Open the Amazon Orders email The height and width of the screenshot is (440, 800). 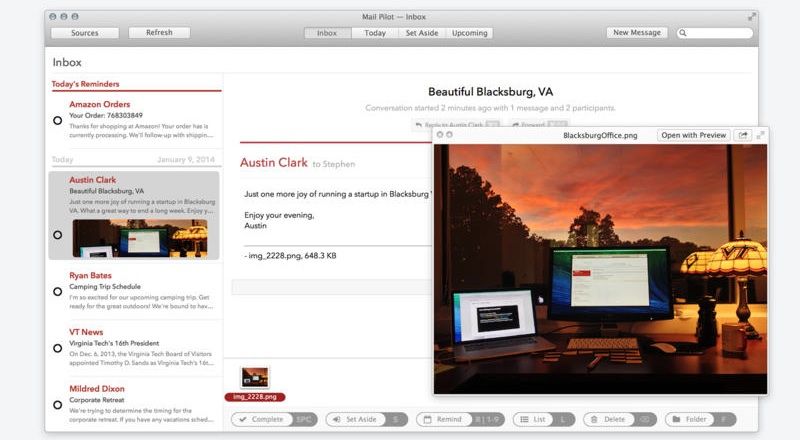click(135, 119)
